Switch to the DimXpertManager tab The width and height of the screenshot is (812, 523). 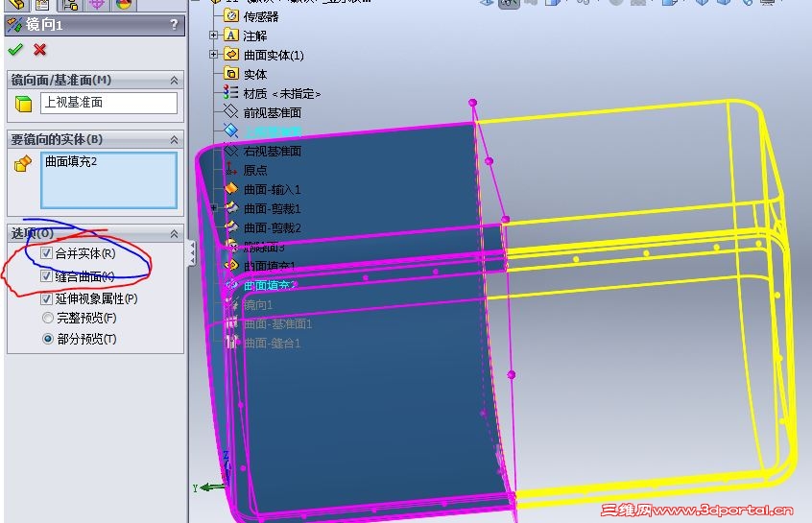97,5
